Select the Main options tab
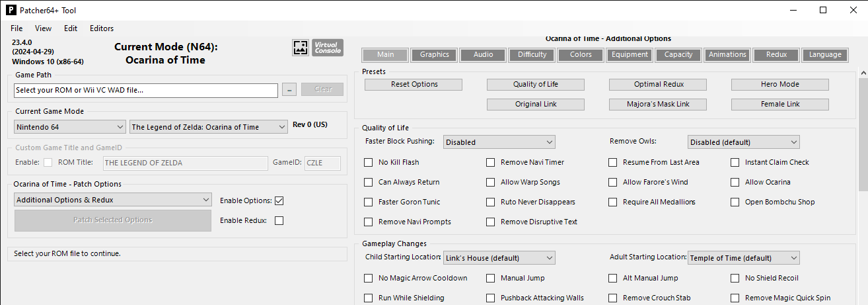 click(x=386, y=55)
